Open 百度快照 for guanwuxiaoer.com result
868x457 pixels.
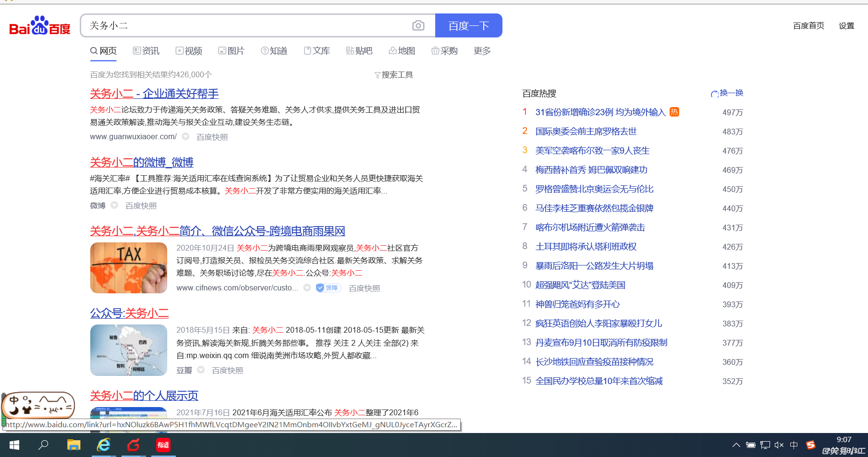[212, 137]
